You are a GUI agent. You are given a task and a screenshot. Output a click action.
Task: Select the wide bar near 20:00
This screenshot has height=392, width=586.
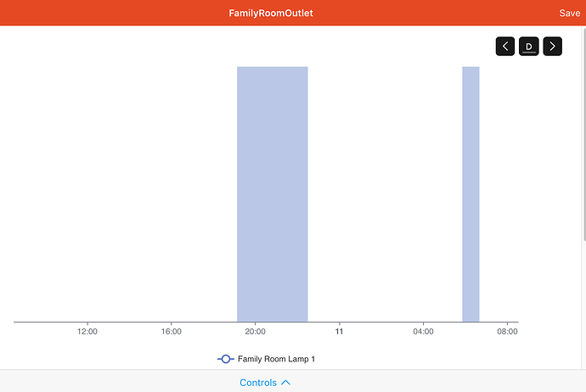click(272, 193)
